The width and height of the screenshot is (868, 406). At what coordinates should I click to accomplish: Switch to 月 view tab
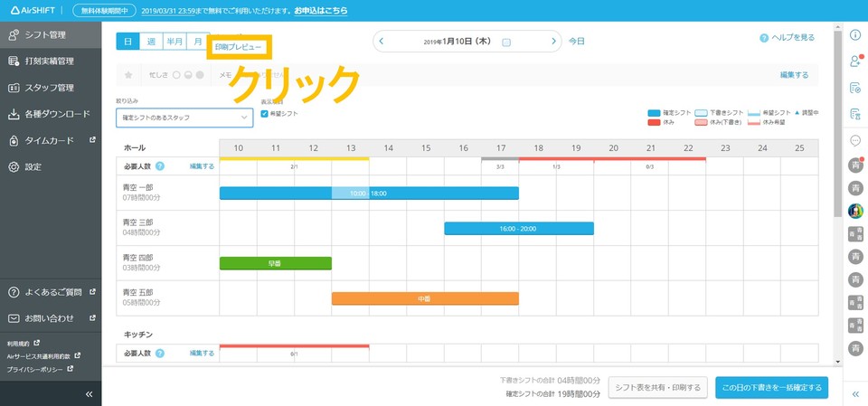(x=198, y=42)
